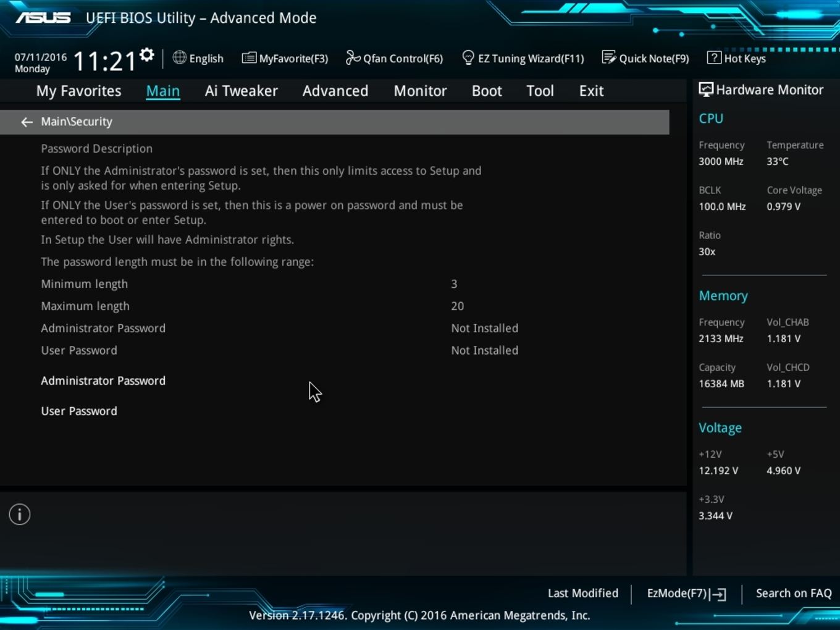Screen dimensions: 840x630
Task: Switch to the Boot tab
Action: (487, 91)
